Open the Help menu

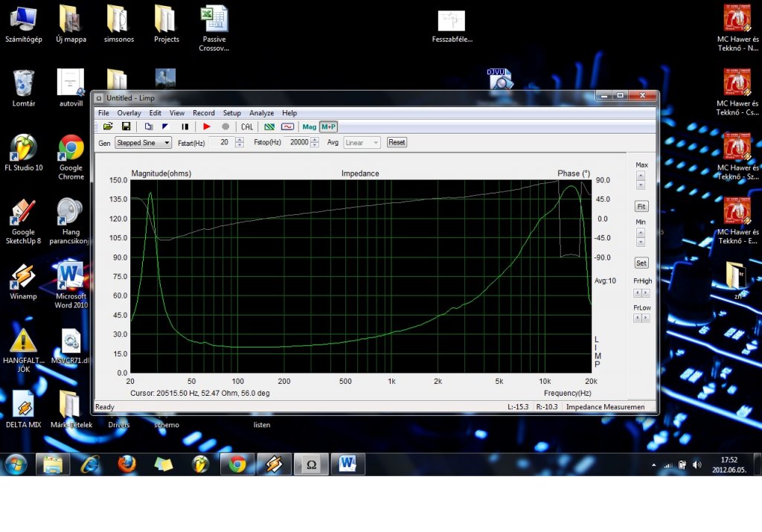pyautogui.click(x=289, y=112)
